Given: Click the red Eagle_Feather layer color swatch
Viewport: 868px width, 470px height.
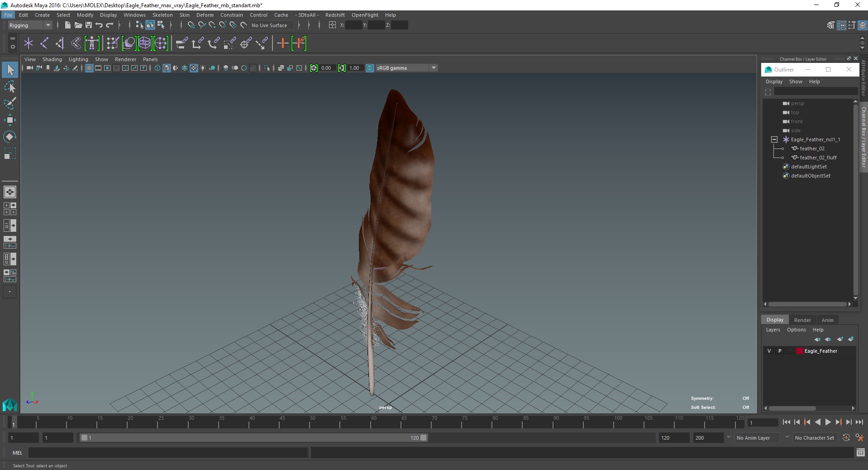Looking at the screenshot, I should [800, 351].
